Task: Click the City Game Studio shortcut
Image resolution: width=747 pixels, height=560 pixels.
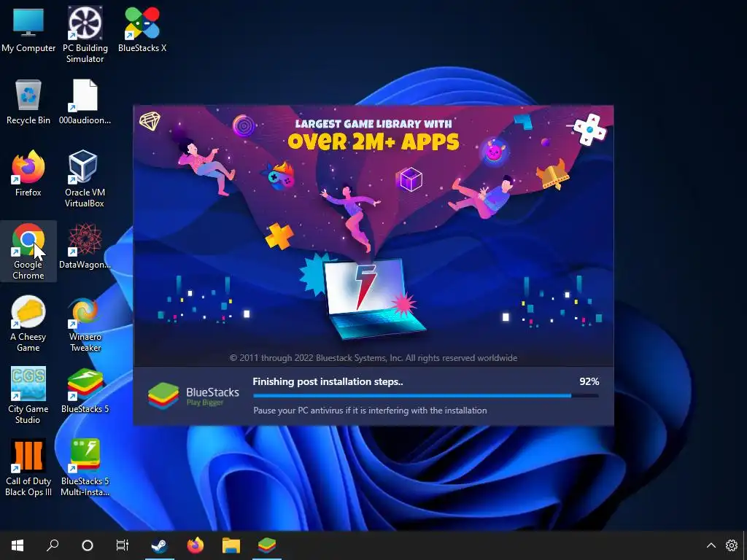Action: (28, 396)
